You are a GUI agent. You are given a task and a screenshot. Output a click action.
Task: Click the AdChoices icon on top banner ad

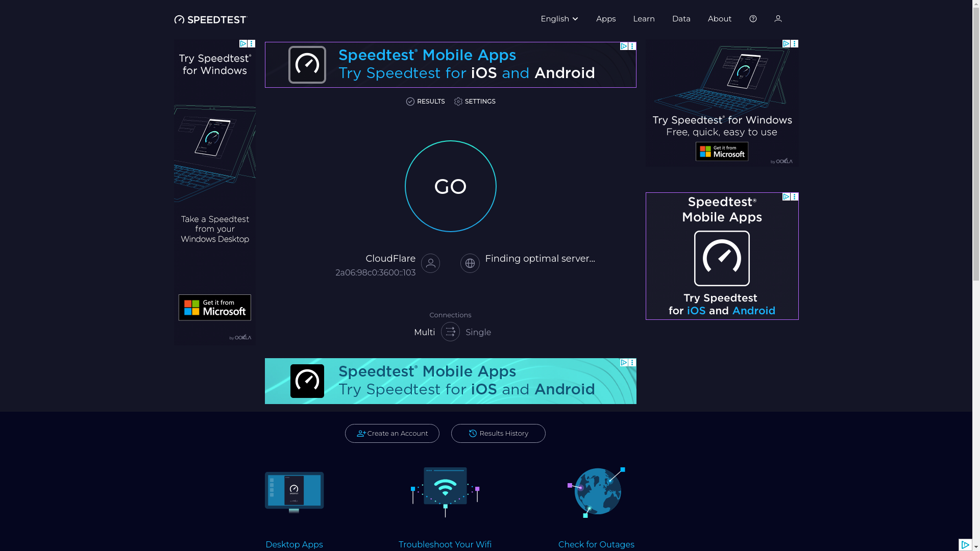(624, 46)
